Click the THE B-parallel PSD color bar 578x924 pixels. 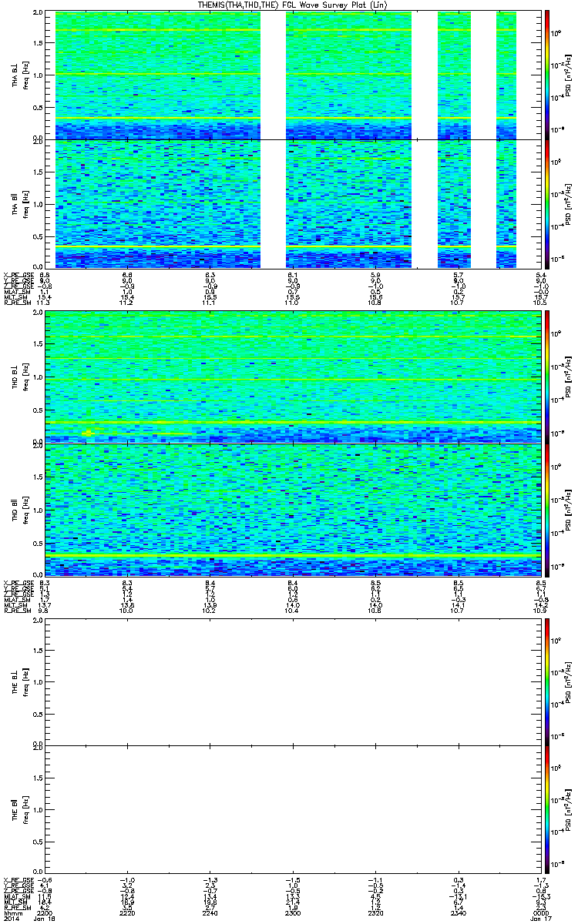546,810
